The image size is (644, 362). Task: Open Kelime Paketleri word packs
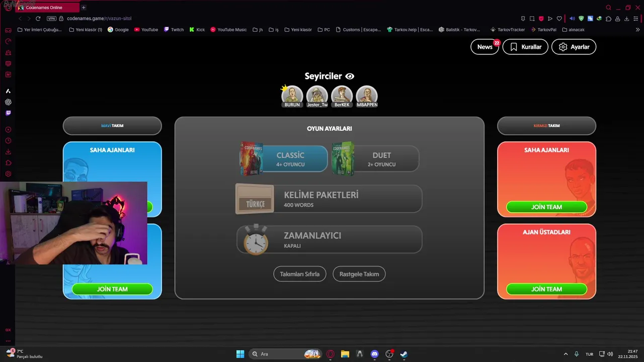(x=329, y=199)
